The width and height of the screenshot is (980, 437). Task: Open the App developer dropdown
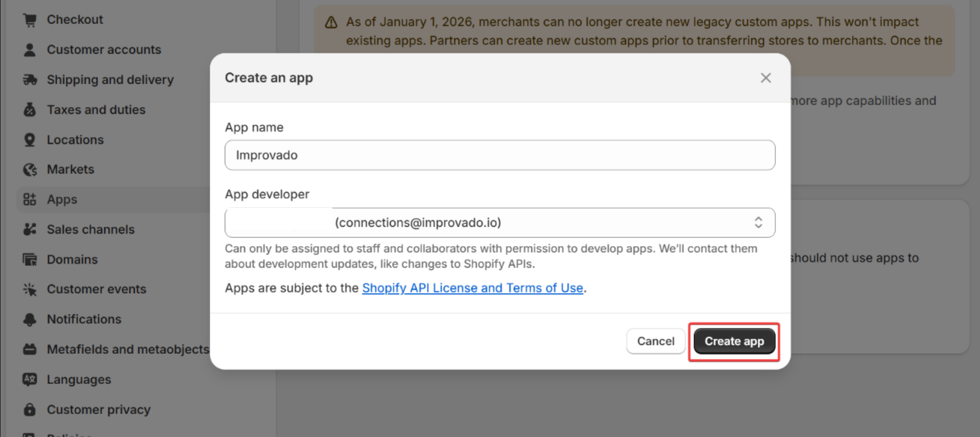point(499,223)
